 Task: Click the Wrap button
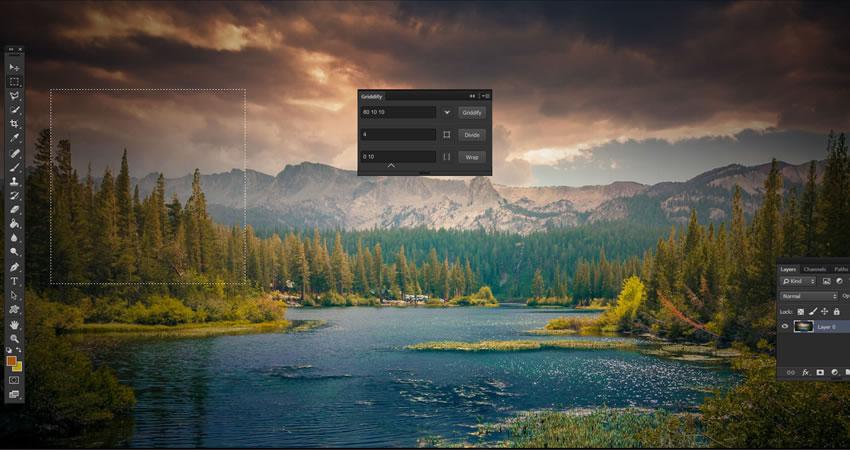pyautogui.click(x=472, y=157)
